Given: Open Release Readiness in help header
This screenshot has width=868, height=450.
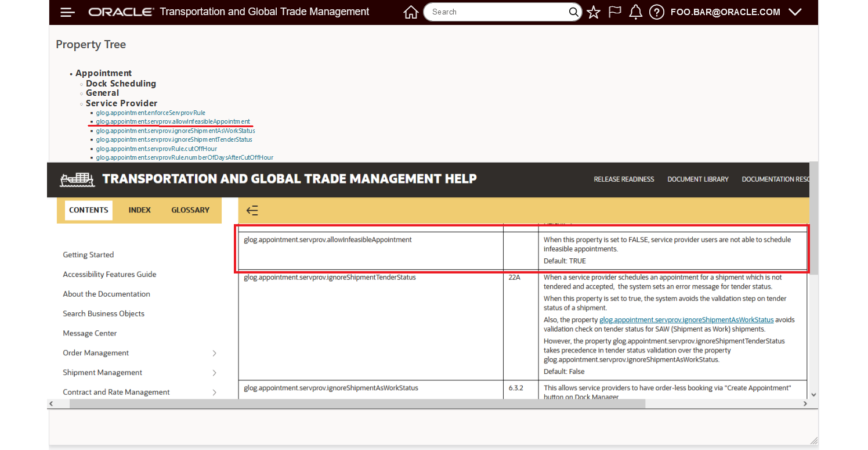Looking at the screenshot, I should tap(624, 179).
